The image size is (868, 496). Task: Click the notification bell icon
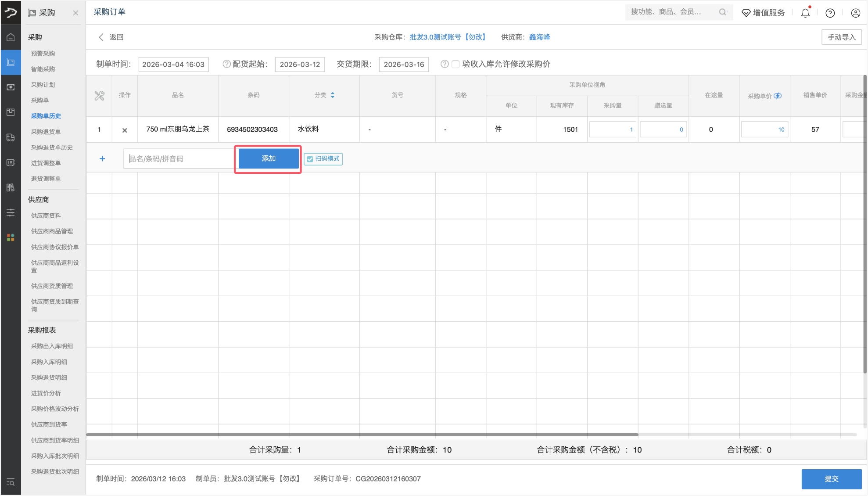pos(805,13)
